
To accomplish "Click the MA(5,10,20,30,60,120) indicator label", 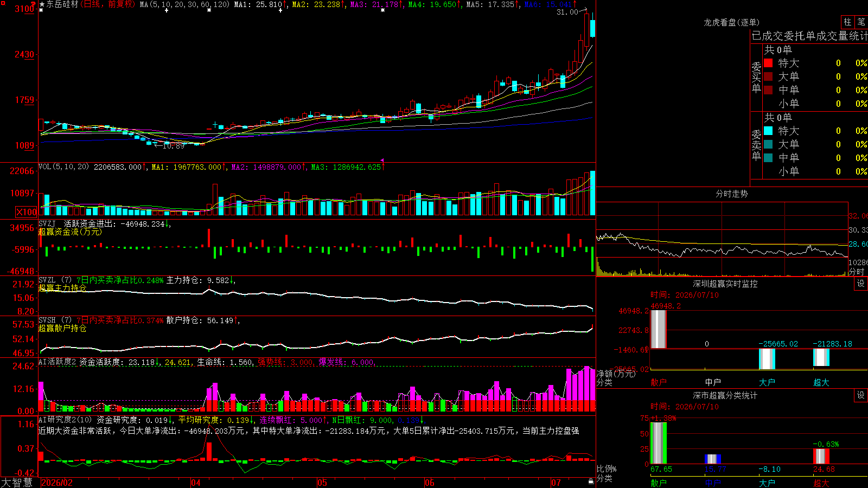I will pos(185,4).
